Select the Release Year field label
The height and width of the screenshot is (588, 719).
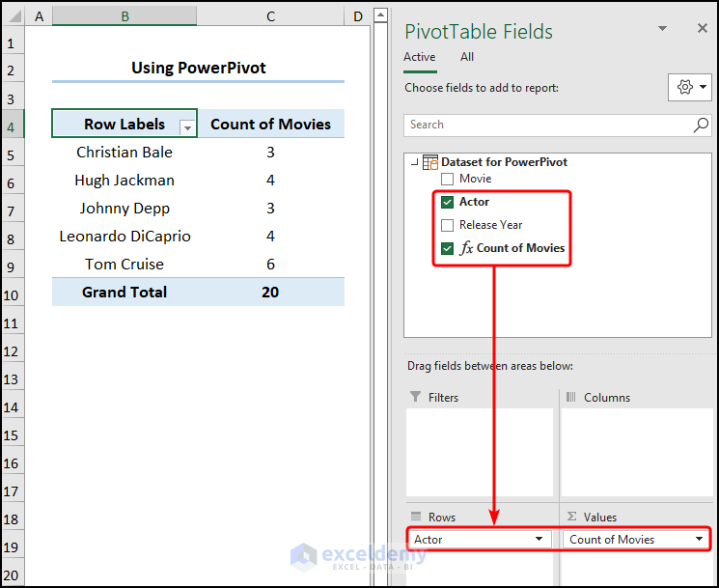coord(490,225)
